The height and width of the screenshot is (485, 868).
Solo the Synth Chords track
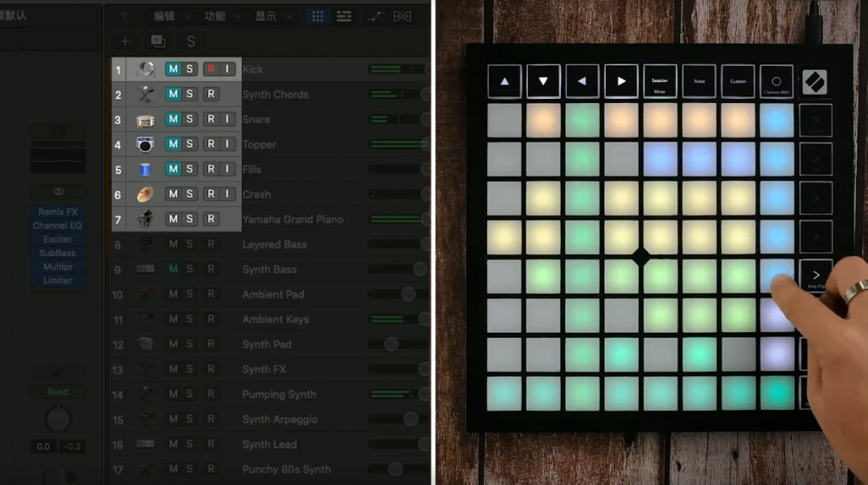pyautogui.click(x=190, y=94)
